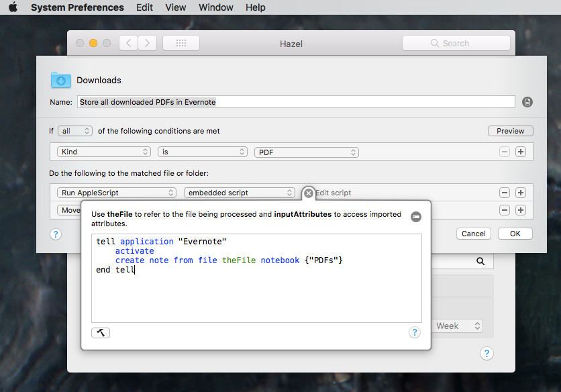Open the Move action dropdown
561x392 pixels.
point(69,210)
